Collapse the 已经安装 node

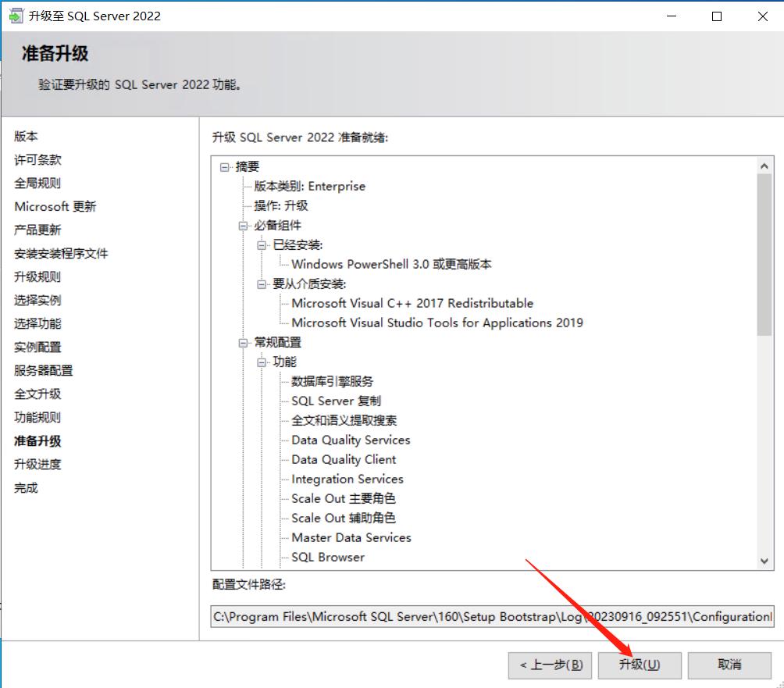click(x=262, y=245)
